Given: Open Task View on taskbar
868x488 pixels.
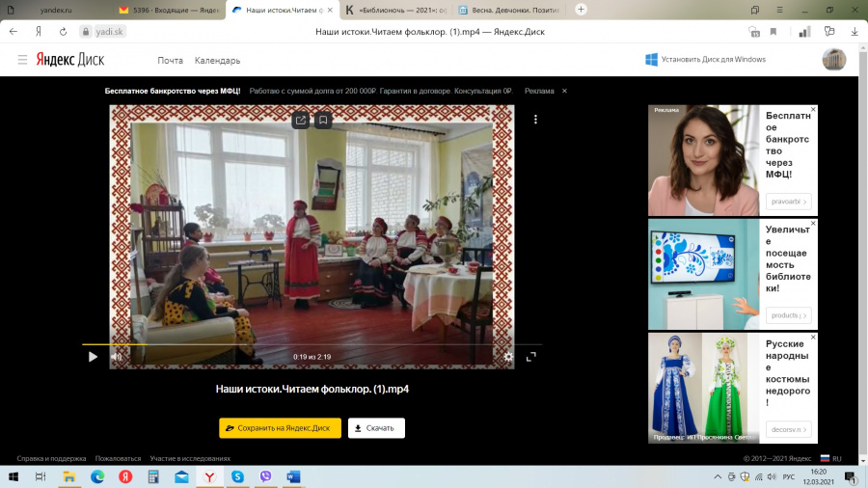Looking at the screenshot, I should [x=41, y=476].
